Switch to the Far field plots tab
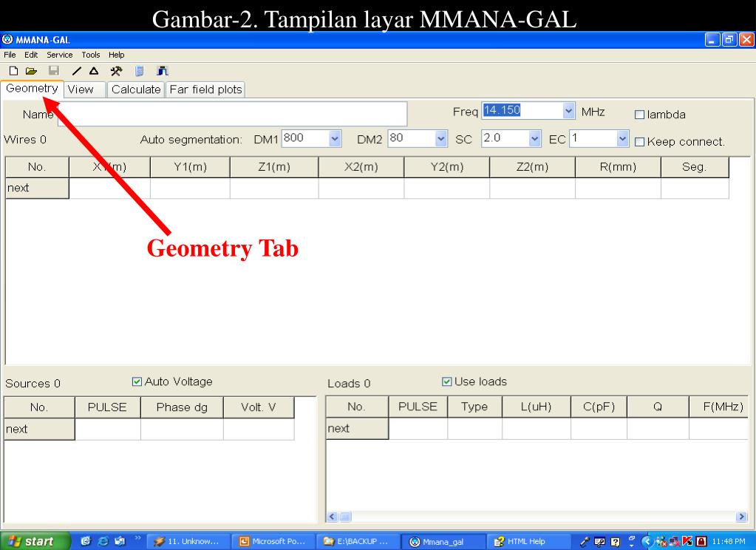The image size is (756, 550). click(205, 89)
